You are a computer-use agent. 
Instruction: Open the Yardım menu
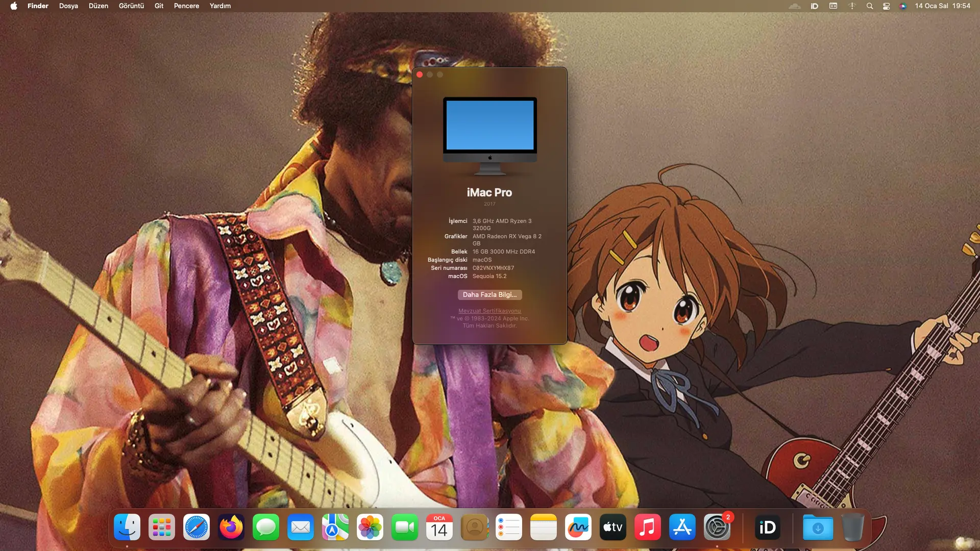[220, 6]
